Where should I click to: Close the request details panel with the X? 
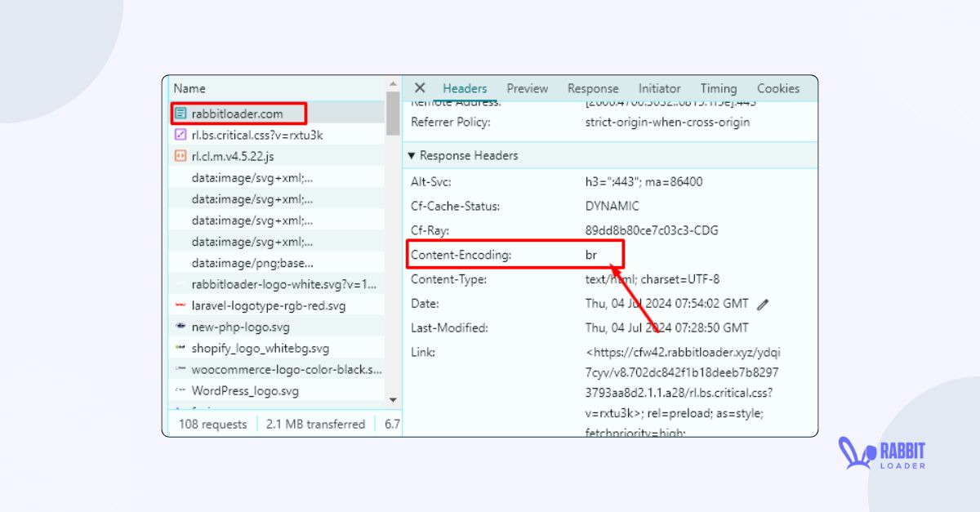click(420, 88)
